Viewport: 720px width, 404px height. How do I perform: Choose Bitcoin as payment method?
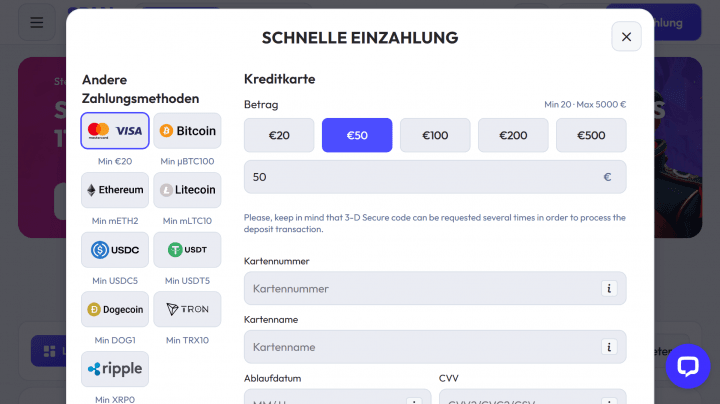187,131
